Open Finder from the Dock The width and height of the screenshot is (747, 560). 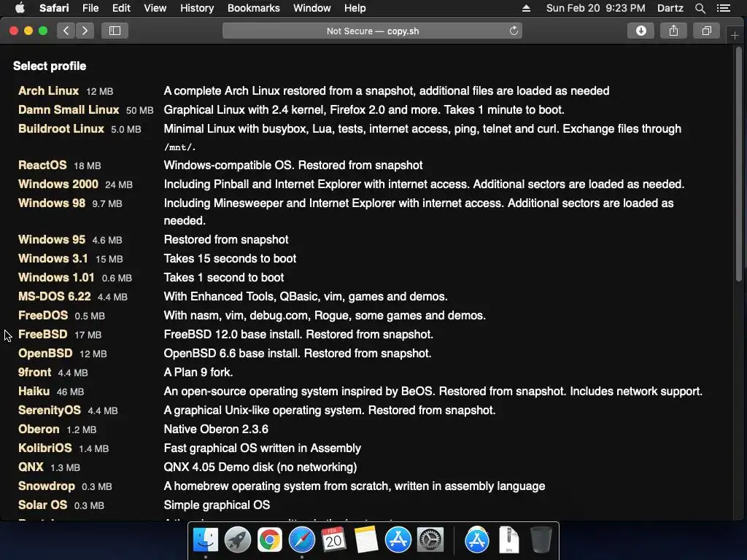205,540
